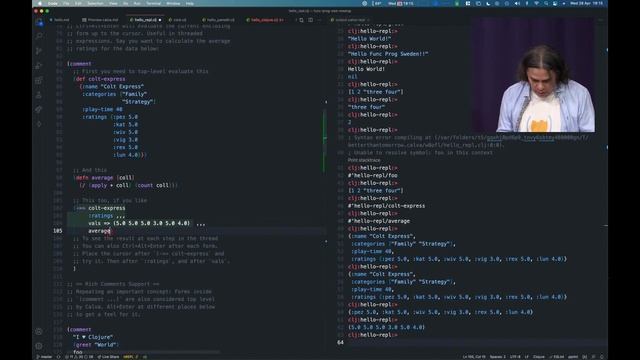640x360 pixels.
Task: Open the Explorer view in activity bar
Action: (39, 23)
